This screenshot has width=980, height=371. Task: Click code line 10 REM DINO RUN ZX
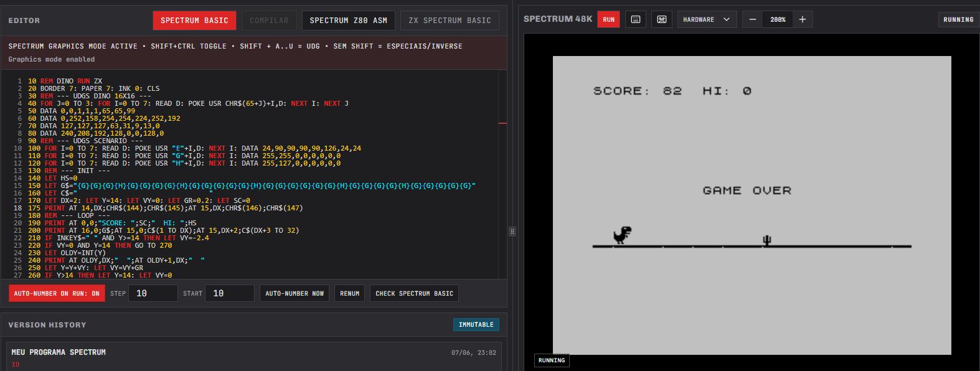click(x=65, y=81)
